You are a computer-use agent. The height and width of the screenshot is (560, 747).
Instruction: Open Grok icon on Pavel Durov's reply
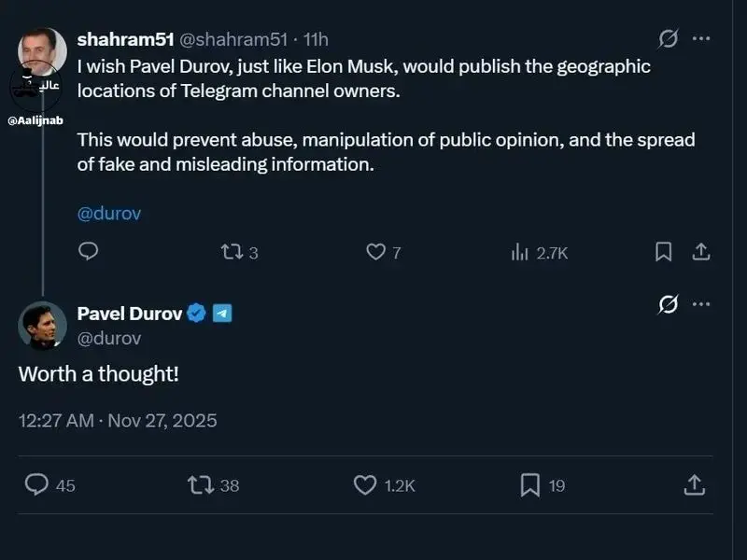[x=668, y=304]
